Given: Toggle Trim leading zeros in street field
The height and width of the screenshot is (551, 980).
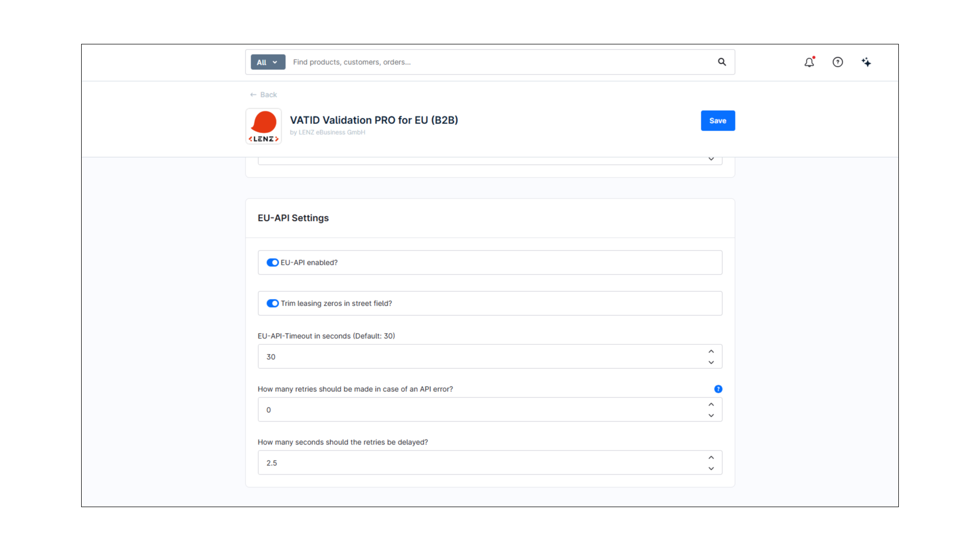Looking at the screenshot, I should pyautogui.click(x=273, y=303).
